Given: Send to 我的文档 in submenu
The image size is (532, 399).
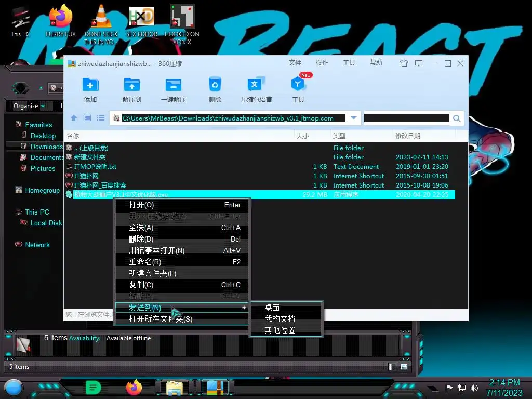Looking at the screenshot, I should click(286, 319).
